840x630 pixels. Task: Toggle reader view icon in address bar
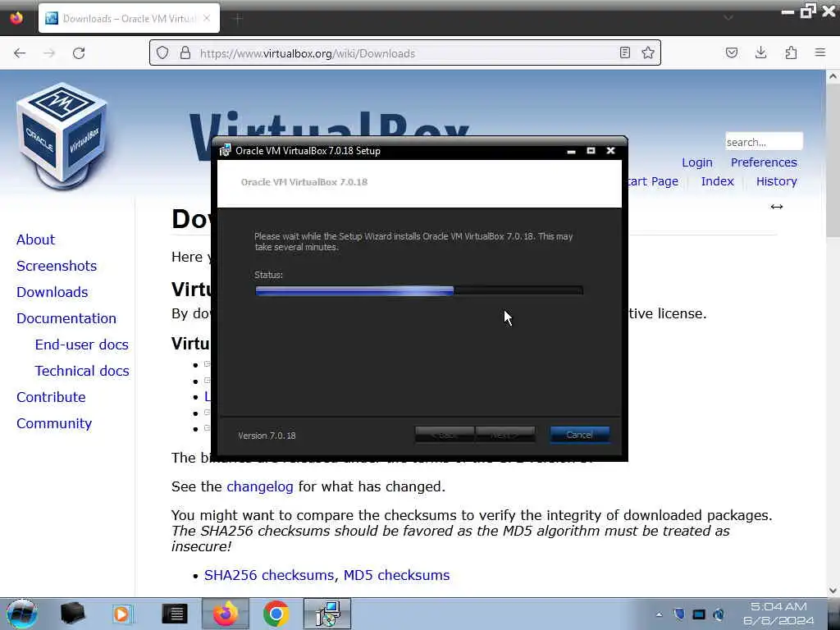(624, 52)
